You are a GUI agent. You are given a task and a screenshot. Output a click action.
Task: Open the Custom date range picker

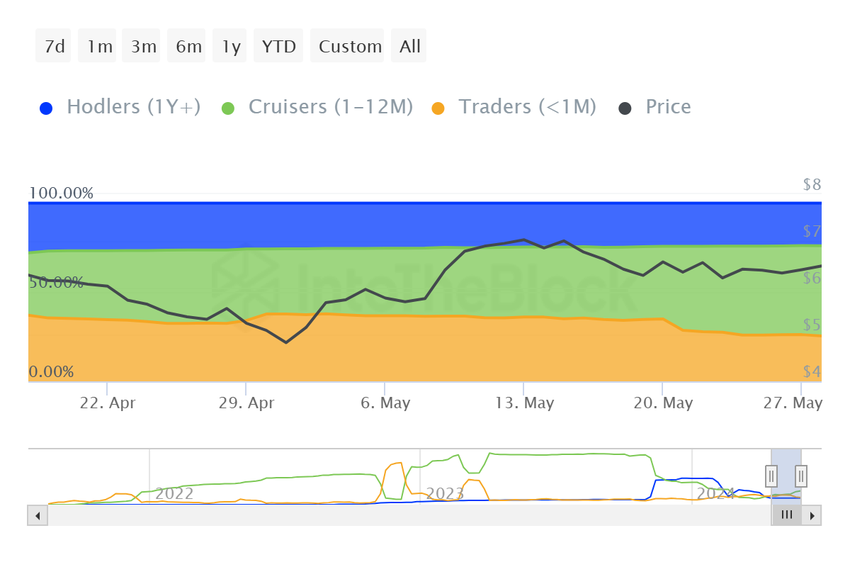[350, 46]
